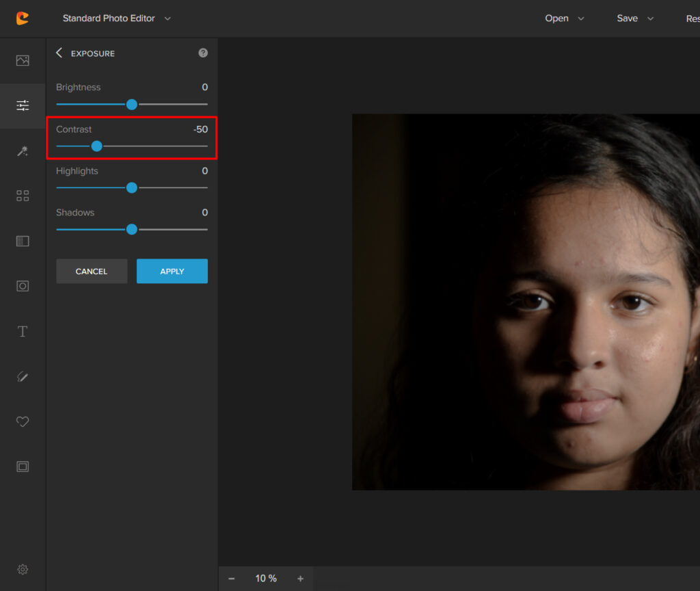Open the heart favorites icon
700x591 pixels.
(23, 421)
